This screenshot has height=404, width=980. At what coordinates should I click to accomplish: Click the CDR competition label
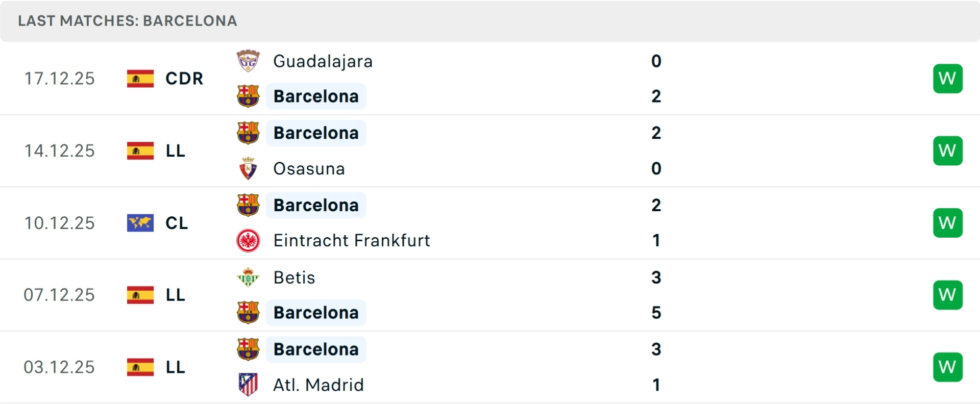coord(184,79)
